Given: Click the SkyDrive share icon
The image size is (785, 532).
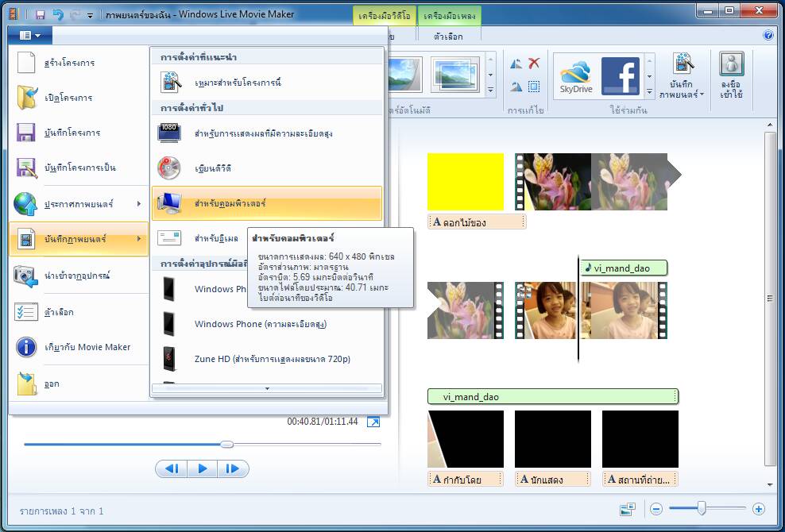Looking at the screenshot, I should tap(576, 77).
